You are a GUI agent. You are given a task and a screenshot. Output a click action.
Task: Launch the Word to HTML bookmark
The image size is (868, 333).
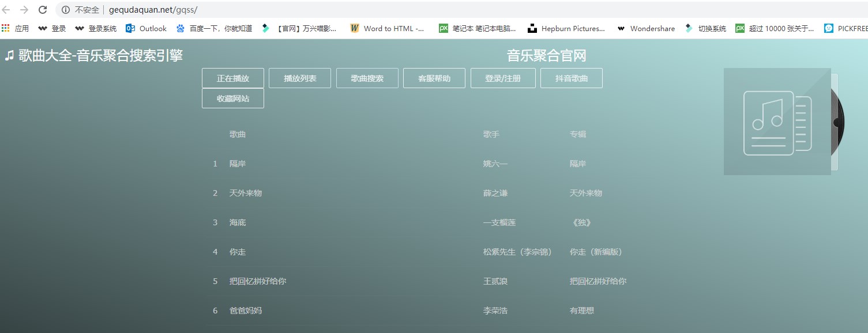pos(387,28)
